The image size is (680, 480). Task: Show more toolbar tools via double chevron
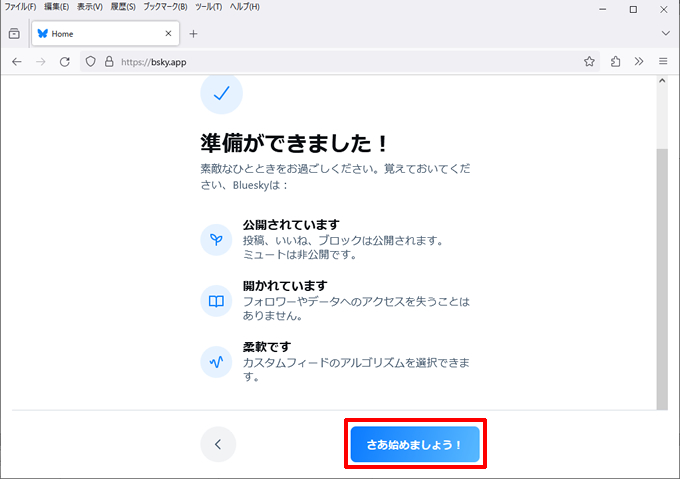639,62
